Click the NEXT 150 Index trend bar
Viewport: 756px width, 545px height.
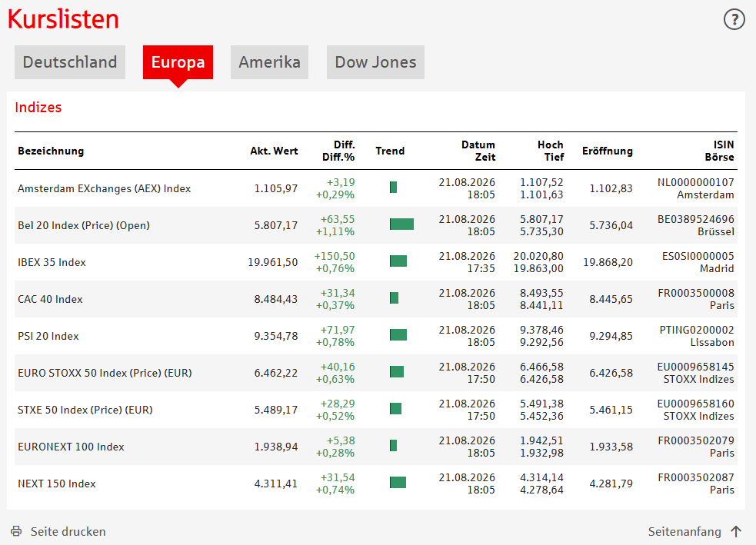click(x=398, y=483)
